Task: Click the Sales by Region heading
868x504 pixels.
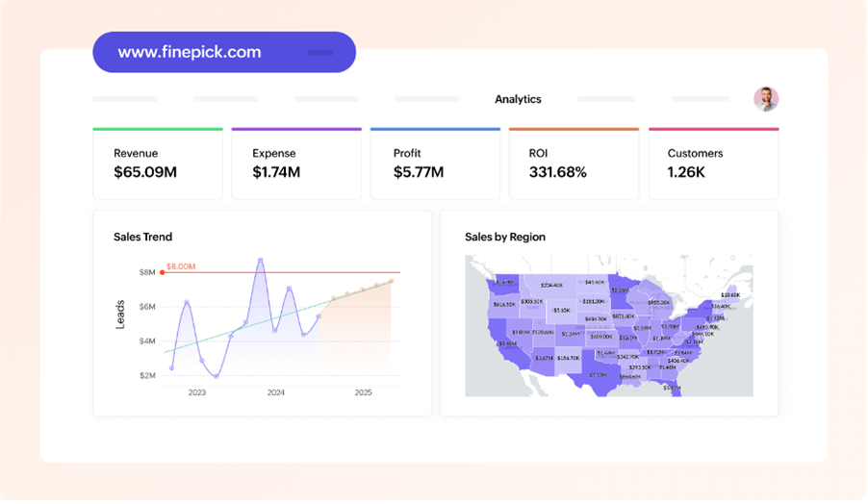Action: click(x=505, y=237)
